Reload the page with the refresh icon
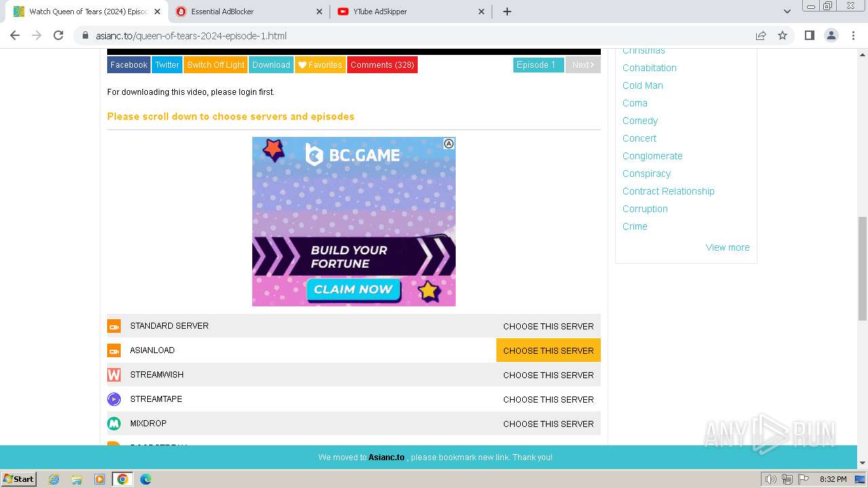This screenshot has height=488, width=868. 58,35
